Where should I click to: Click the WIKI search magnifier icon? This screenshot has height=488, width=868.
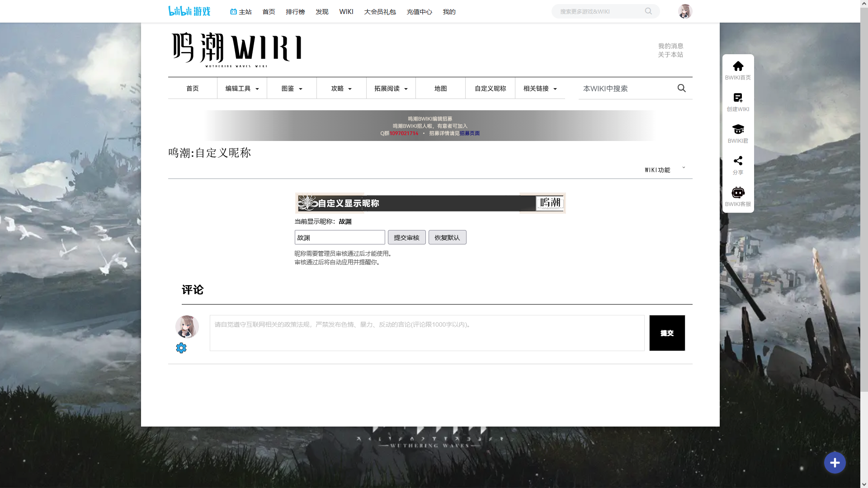pos(681,88)
